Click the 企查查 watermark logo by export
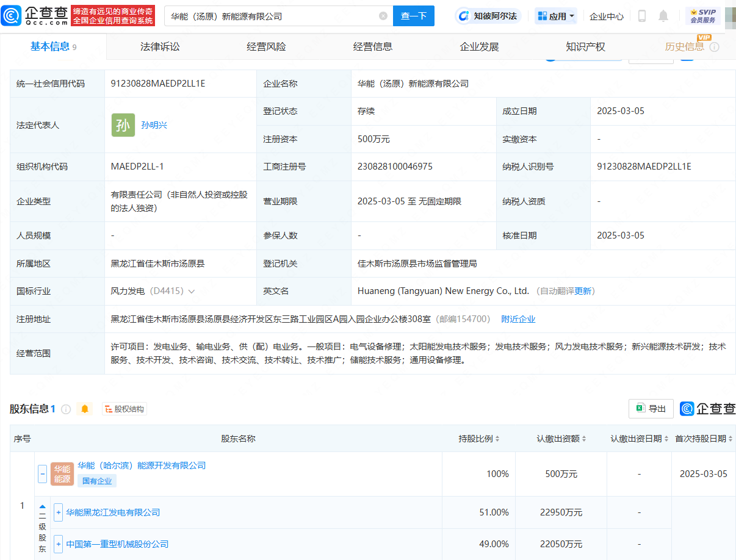Viewport: 736px width, 560px height. point(708,409)
